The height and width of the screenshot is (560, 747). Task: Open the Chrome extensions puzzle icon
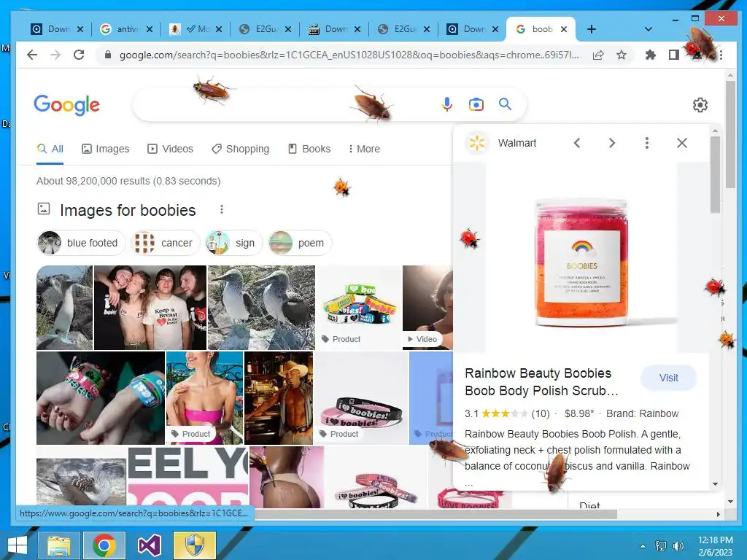(650, 55)
